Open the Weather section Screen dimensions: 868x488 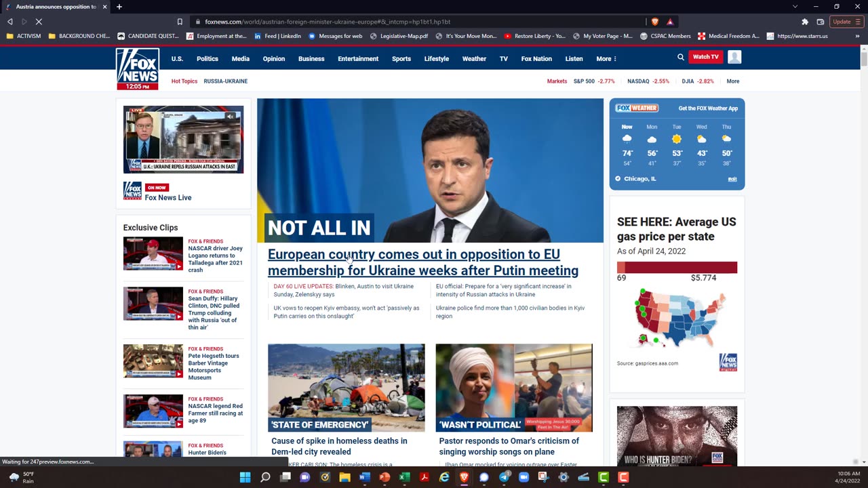tap(474, 59)
